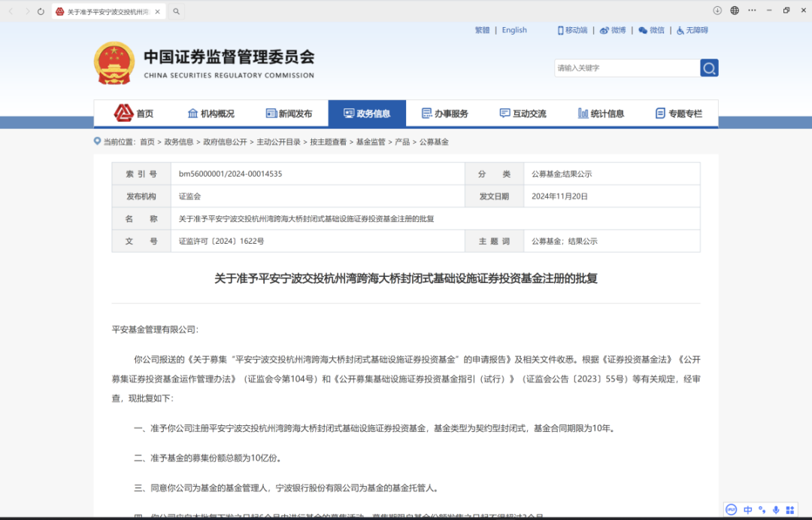Screen dimensions: 812x520
Task: Open the browser search magnifier icon
Action: tap(177, 11)
